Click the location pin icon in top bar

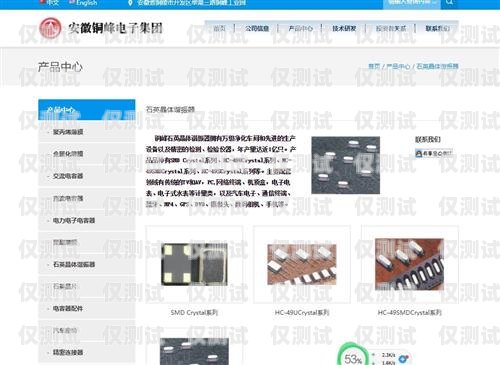click(x=131, y=3)
